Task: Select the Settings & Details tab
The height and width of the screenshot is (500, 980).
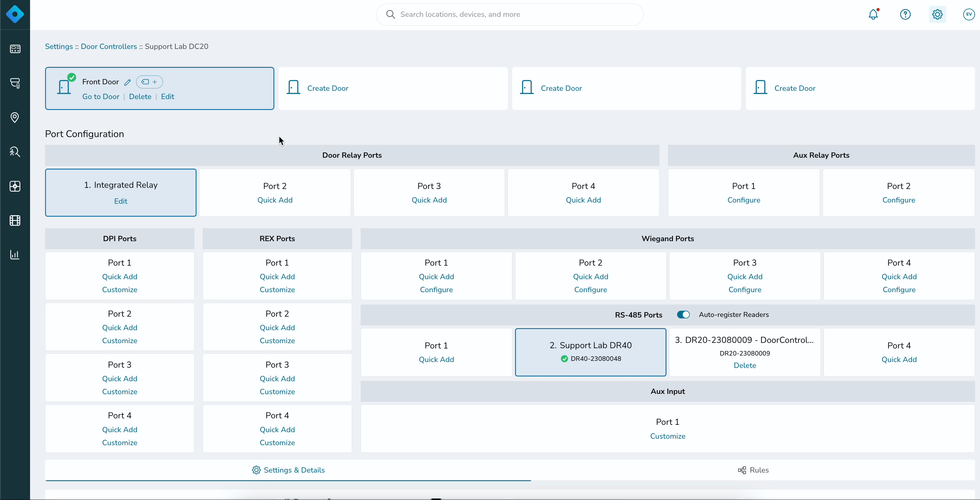Action: 288,470
